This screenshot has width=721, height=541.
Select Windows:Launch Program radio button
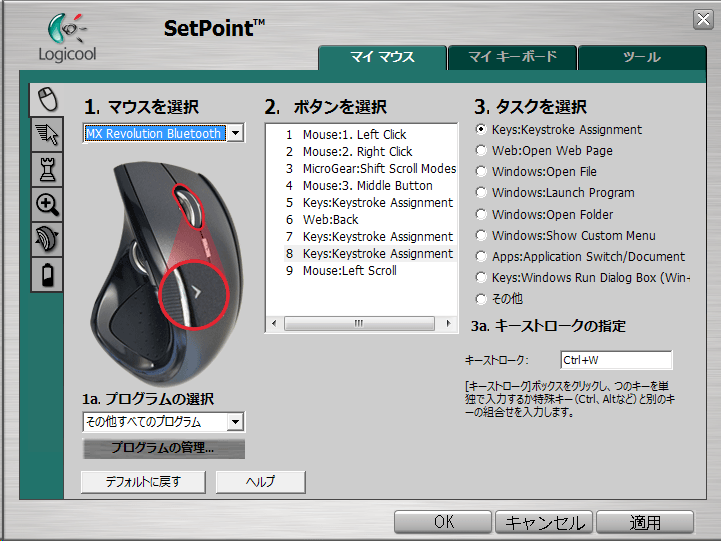click(481, 193)
